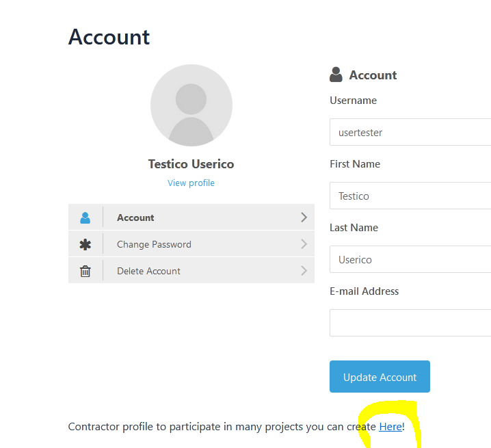Click the chevron arrow on Change Password row
491x448 pixels.
pyautogui.click(x=304, y=243)
